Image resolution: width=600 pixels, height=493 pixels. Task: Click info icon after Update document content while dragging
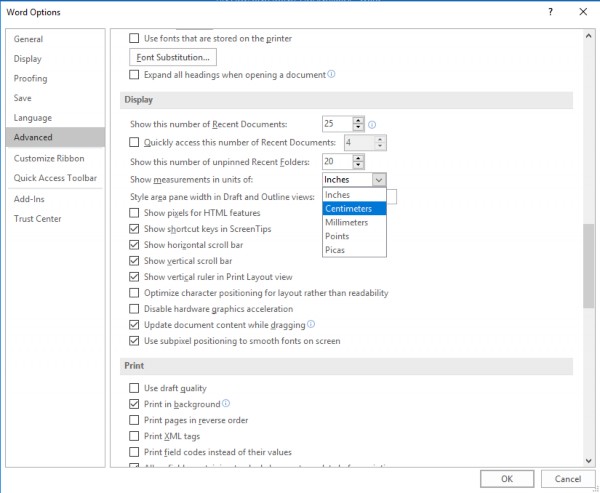(312, 325)
